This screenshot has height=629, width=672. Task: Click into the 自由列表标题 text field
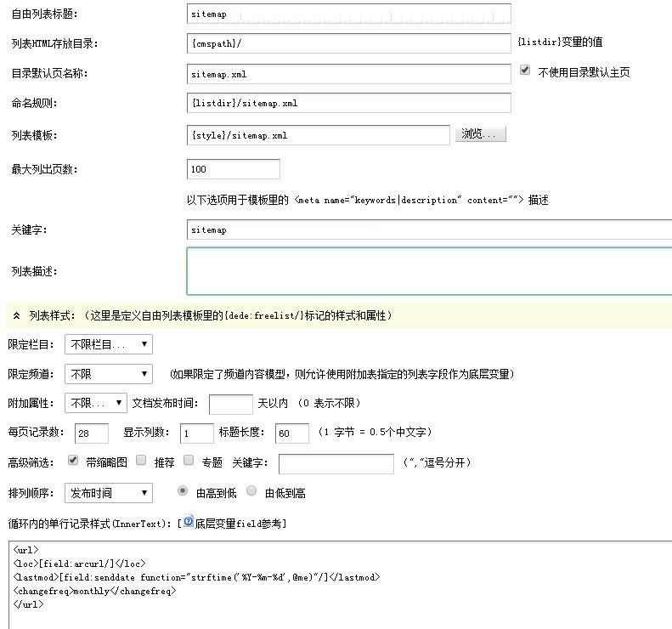click(348, 14)
